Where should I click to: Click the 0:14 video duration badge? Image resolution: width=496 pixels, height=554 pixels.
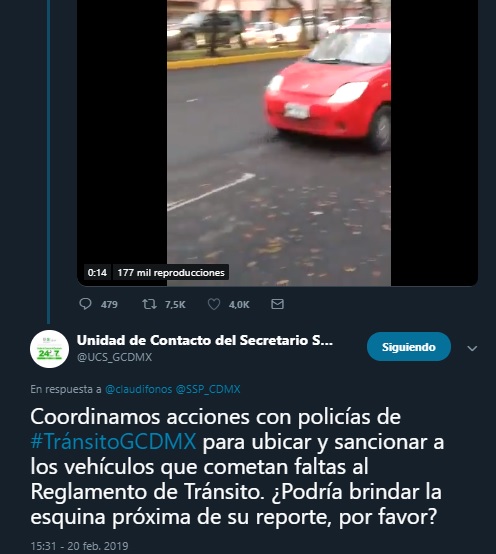pos(97,272)
